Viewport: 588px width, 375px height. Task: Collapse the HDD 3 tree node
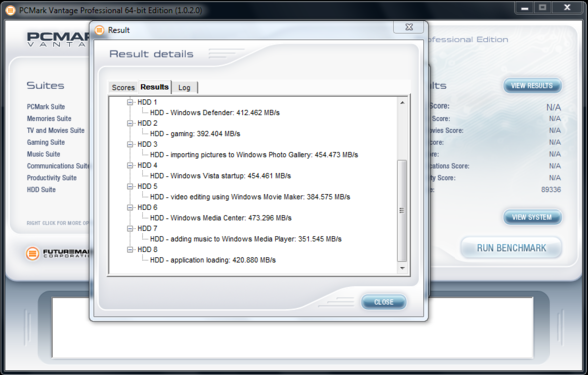click(x=130, y=144)
